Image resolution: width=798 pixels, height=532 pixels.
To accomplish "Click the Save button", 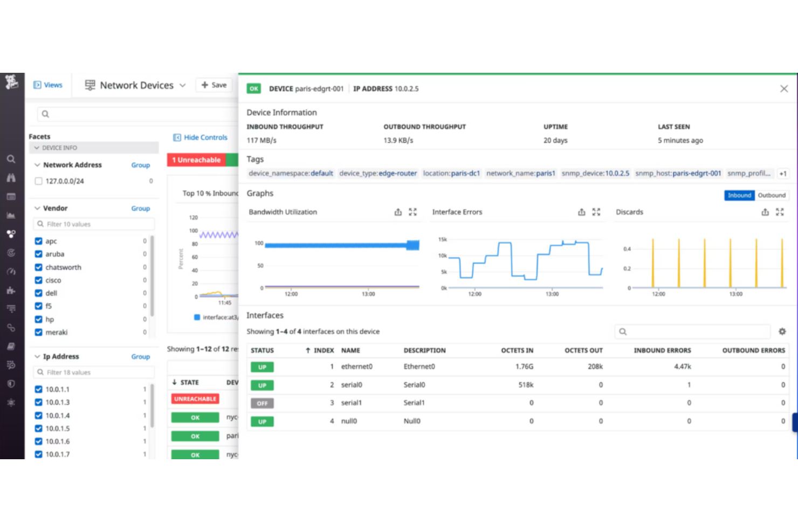I will pyautogui.click(x=214, y=85).
